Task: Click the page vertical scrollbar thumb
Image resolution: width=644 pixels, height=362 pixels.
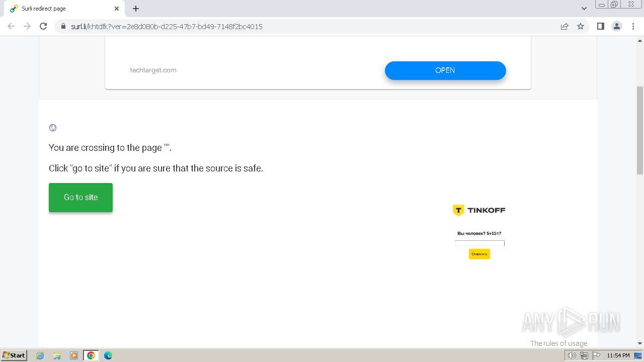Action: pos(640,131)
